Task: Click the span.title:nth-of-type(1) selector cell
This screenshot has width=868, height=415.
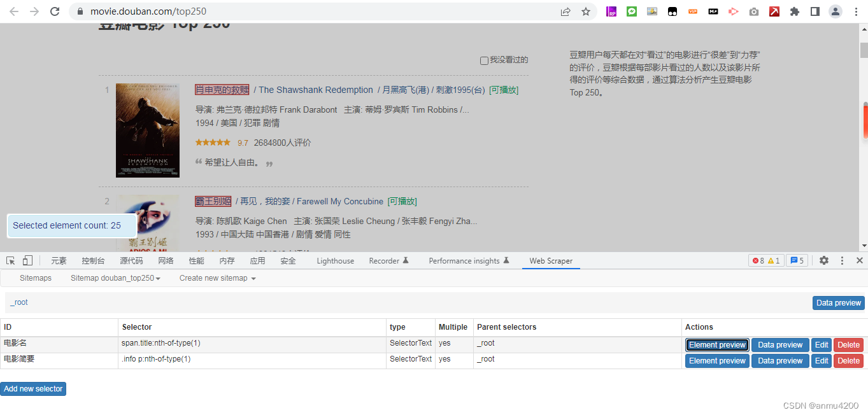Action: tap(252, 344)
